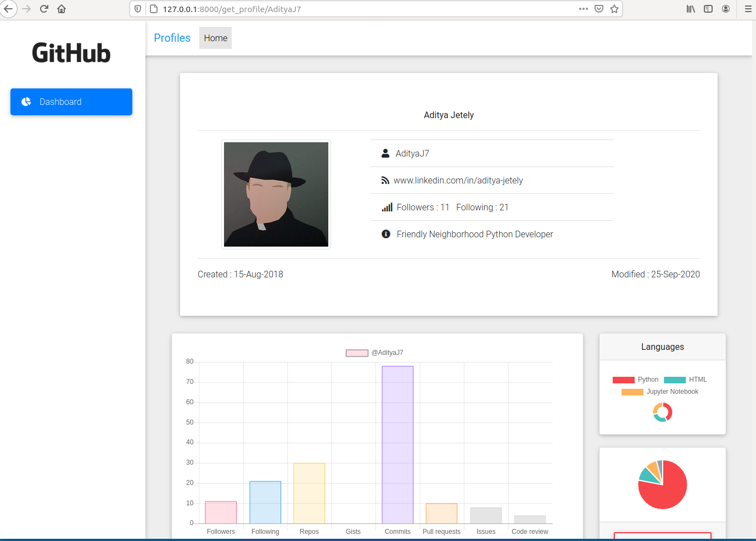Click the Pull requests bar in chart
756x541 pixels.
(441, 514)
